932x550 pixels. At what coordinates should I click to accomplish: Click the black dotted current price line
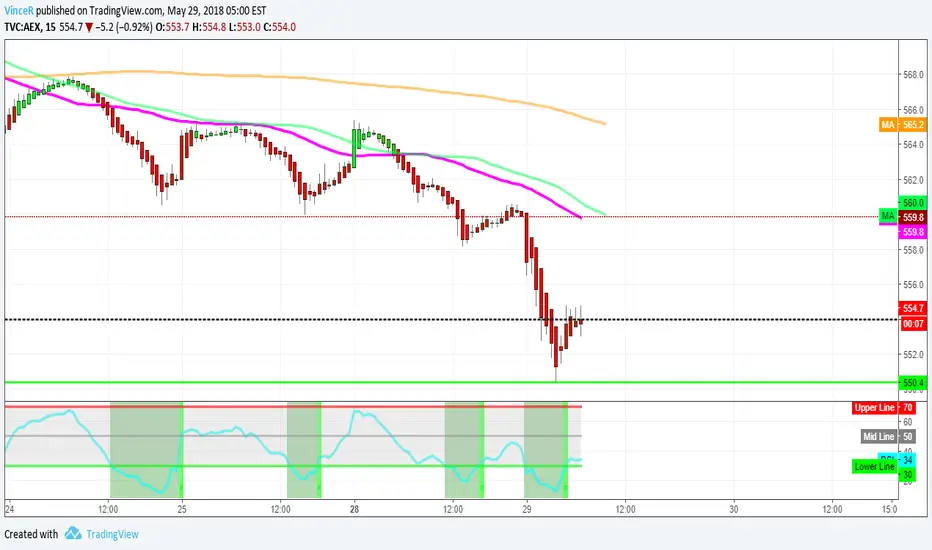[452, 319]
